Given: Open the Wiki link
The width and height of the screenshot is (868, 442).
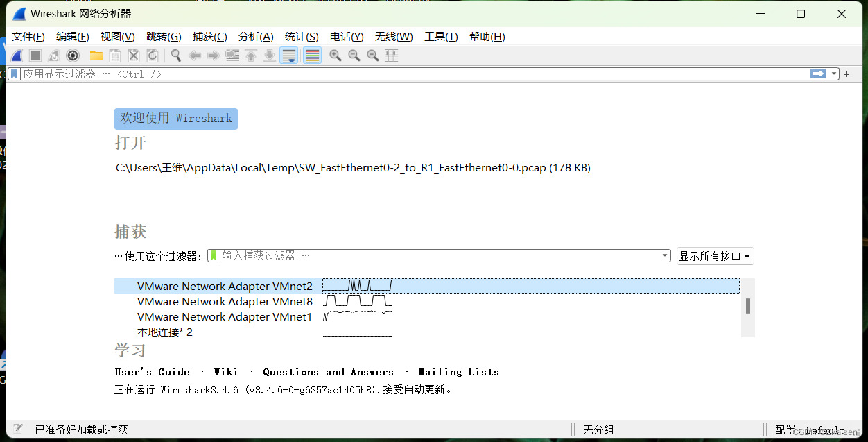Looking at the screenshot, I should (226, 372).
